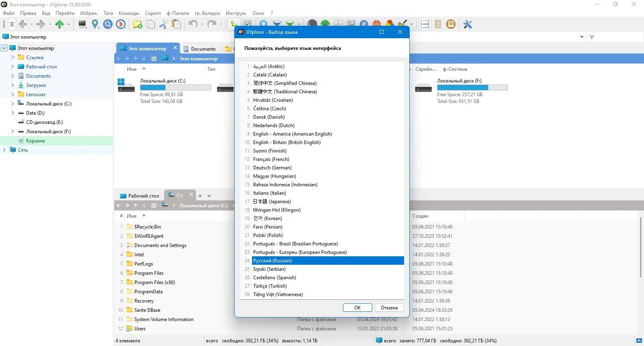Click hamburger icon in top pane breadcrumb
The width and height of the screenshot is (644, 346).
[154, 59]
